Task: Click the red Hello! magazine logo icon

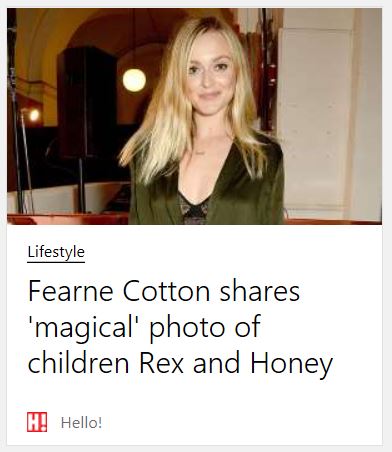Action: (x=37, y=422)
